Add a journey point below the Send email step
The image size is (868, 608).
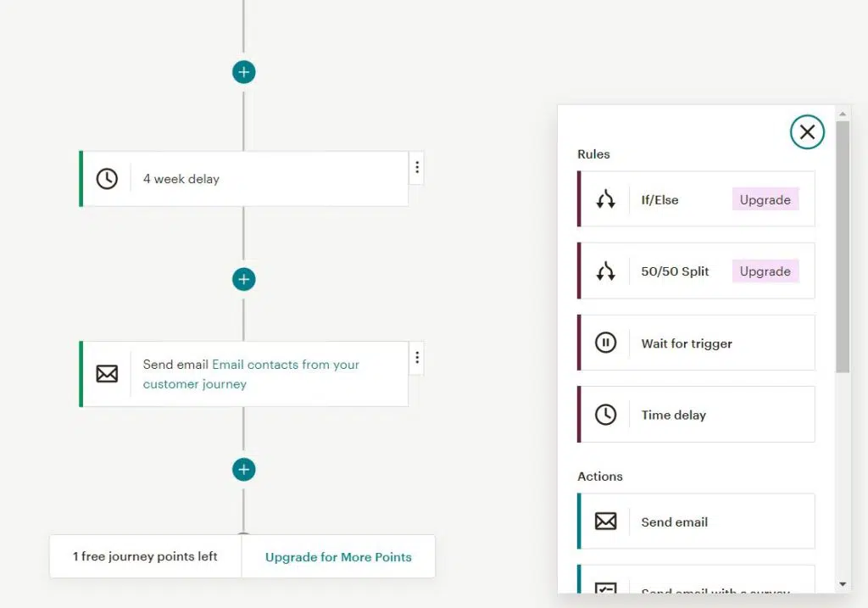point(243,470)
